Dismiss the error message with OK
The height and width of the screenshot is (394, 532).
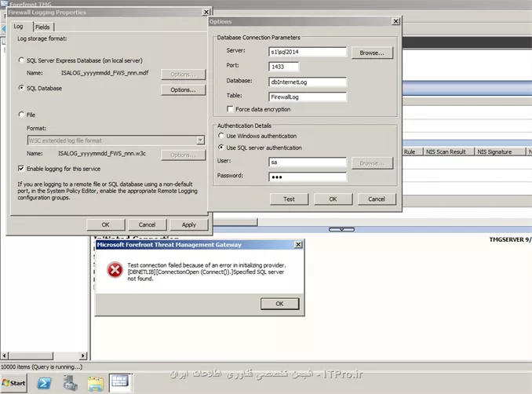click(x=279, y=304)
